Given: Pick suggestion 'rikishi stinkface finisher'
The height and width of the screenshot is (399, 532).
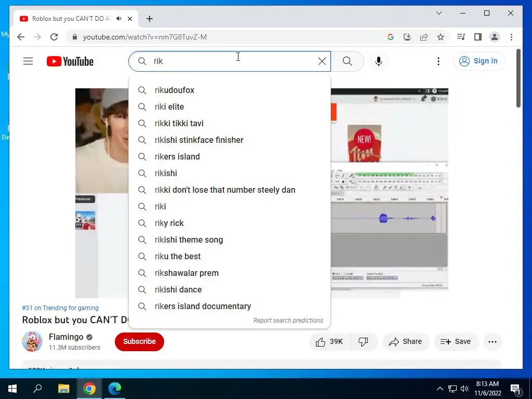Looking at the screenshot, I should [x=230, y=140].
